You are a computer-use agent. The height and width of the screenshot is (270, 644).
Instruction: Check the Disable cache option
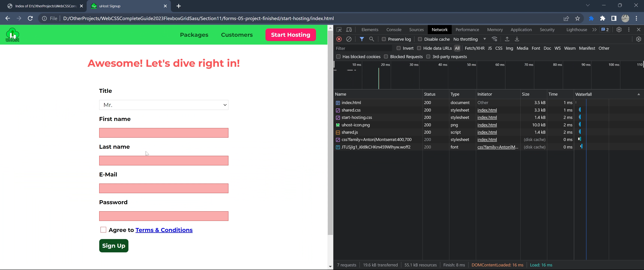coord(420,39)
